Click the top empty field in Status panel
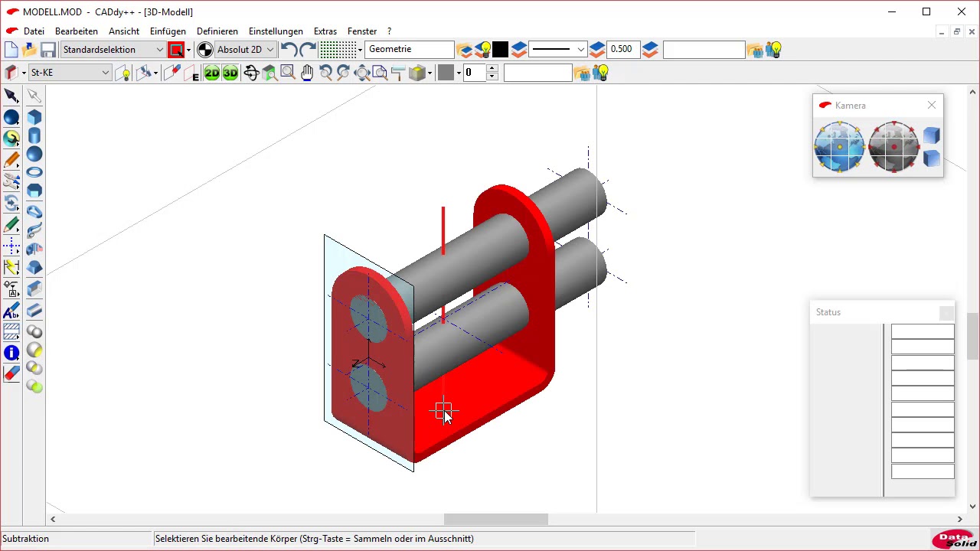Image resolution: width=980 pixels, height=551 pixels. (923, 331)
